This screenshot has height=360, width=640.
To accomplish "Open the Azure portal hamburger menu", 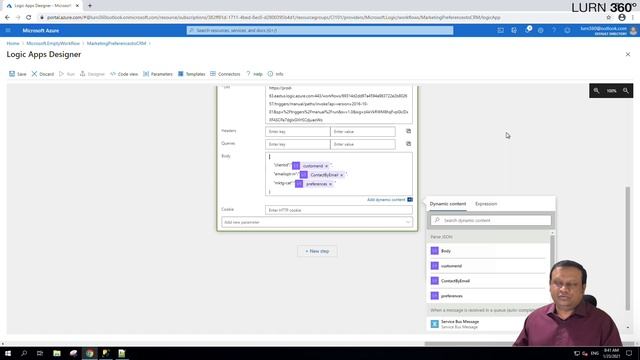I will pyautogui.click(x=8, y=30).
